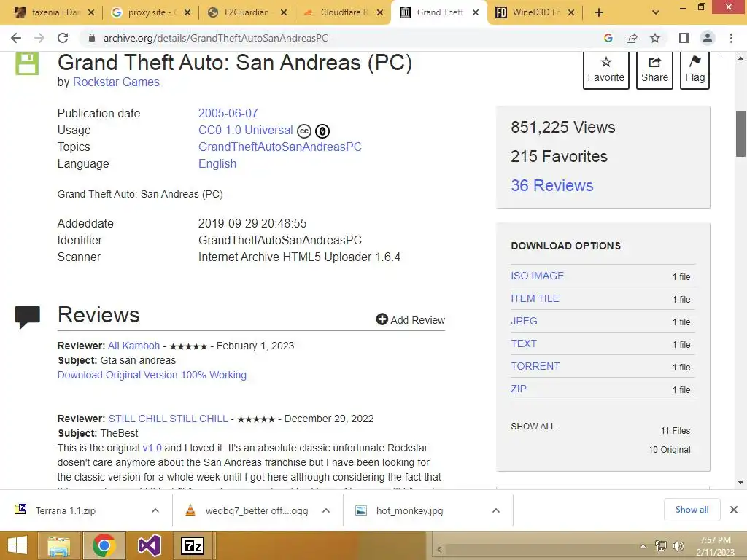
Task: Show hidden system tray icons
Action: point(643,546)
